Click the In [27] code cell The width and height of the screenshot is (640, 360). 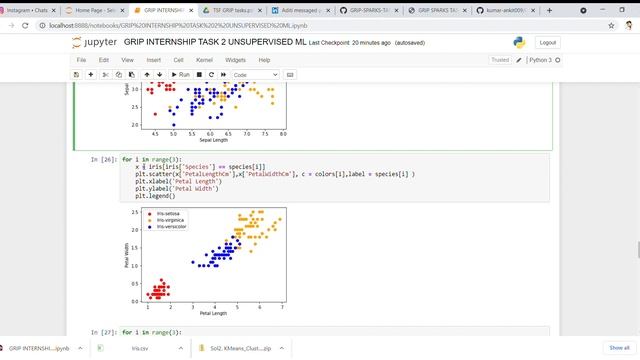pos(335,332)
